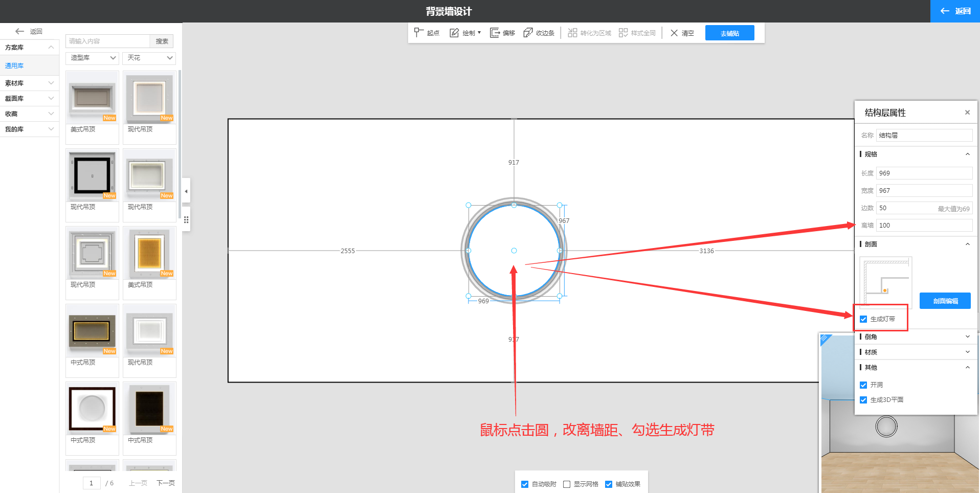Select the 偏移 offset tool
The image size is (980, 493).
[x=502, y=33]
